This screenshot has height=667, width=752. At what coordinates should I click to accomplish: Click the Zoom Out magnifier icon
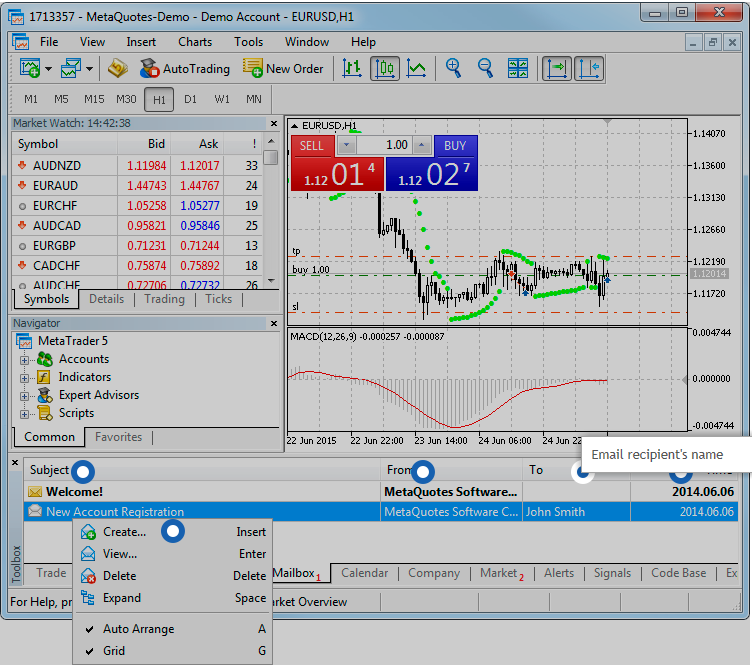[x=485, y=69]
